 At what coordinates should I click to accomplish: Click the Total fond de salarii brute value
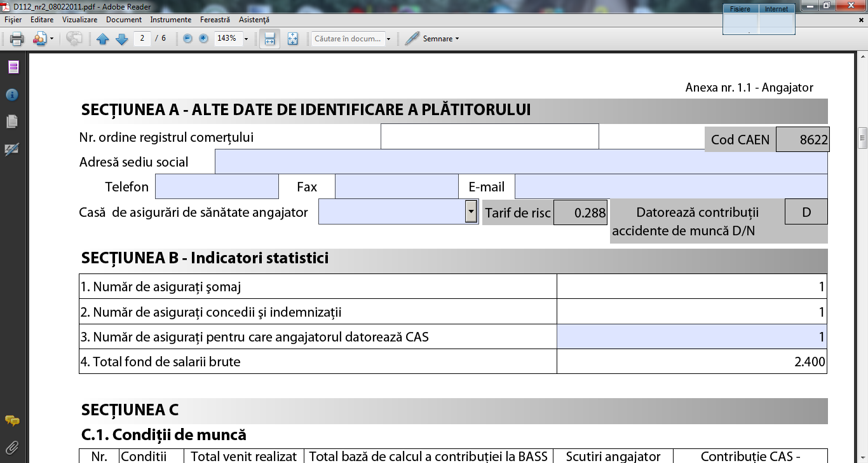(692, 361)
